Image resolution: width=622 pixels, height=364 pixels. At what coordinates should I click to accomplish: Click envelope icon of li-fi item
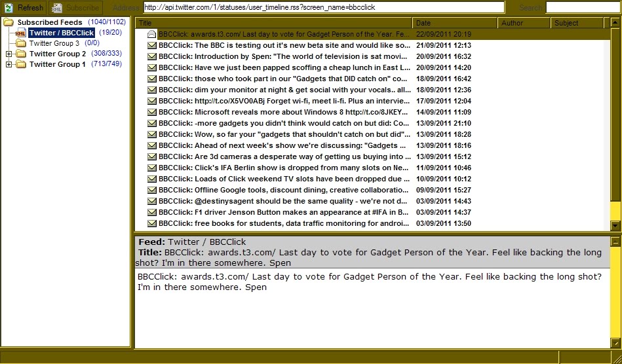point(151,101)
